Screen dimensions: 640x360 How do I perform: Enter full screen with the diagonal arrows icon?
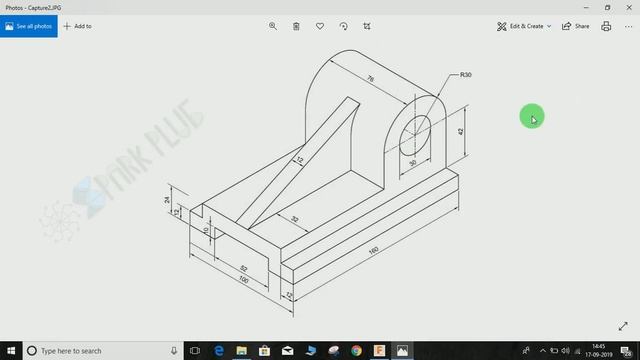coord(623,326)
